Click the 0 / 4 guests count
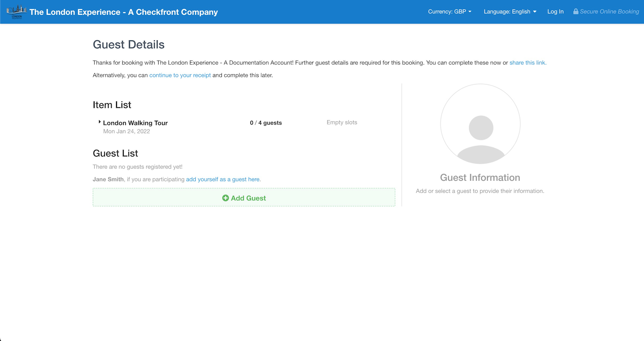The image size is (644, 341). click(x=266, y=123)
